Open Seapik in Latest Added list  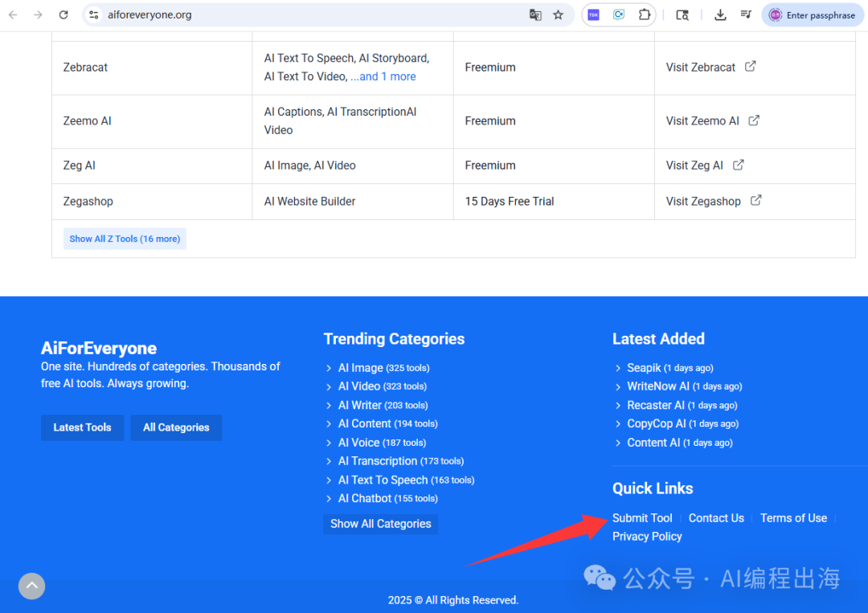click(x=644, y=368)
